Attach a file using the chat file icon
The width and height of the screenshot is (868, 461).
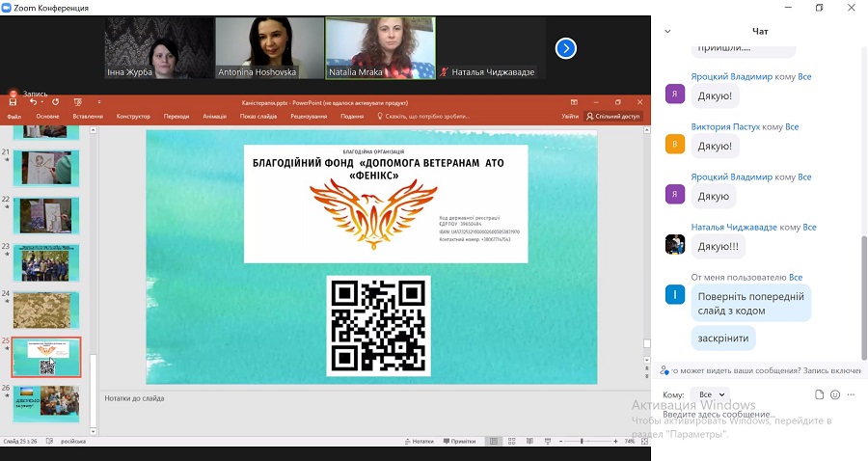tap(819, 394)
